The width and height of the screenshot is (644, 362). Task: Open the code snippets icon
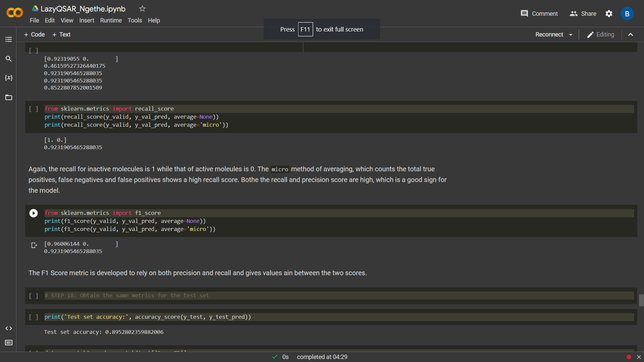coord(9,328)
